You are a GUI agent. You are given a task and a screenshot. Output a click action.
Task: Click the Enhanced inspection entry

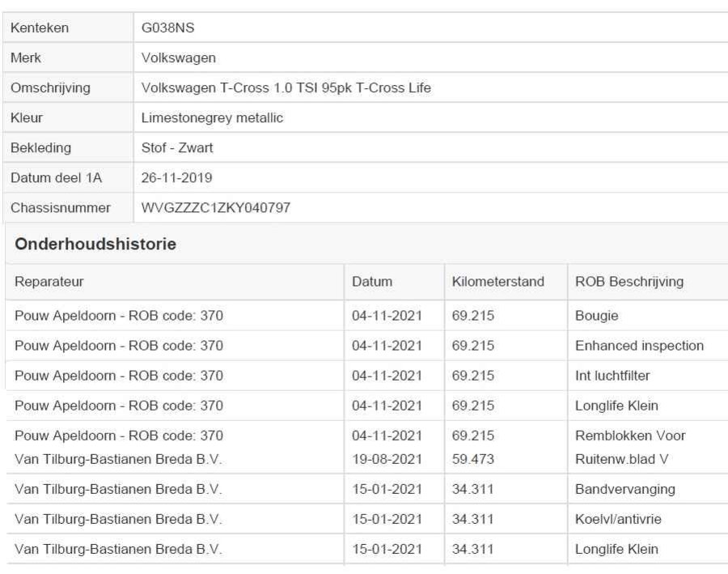639,346
